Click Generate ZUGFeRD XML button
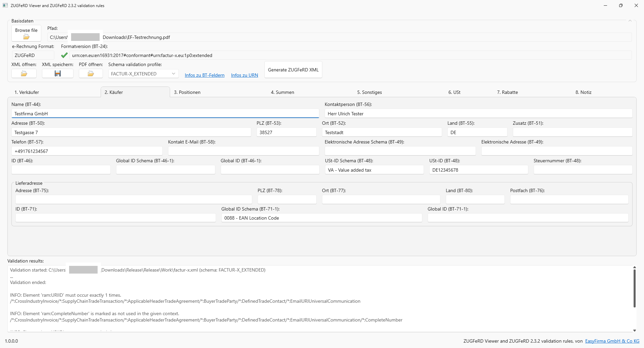The image size is (644, 348). point(293,70)
